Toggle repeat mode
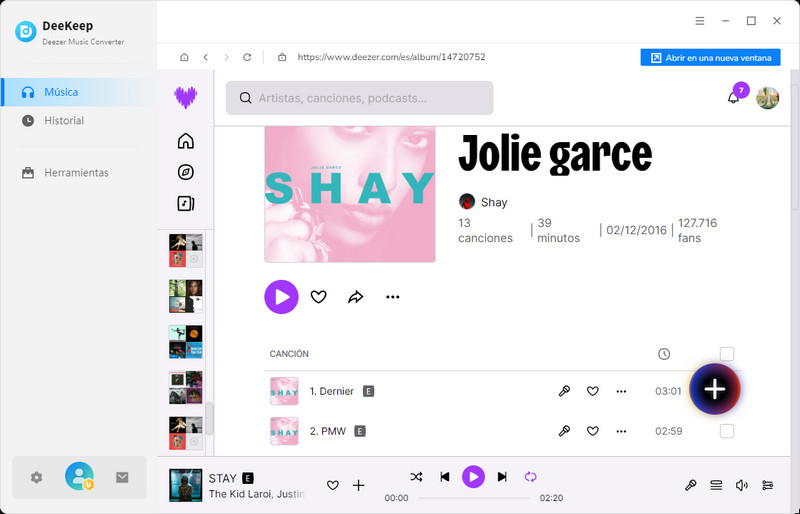The image size is (800, 514). click(x=531, y=477)
